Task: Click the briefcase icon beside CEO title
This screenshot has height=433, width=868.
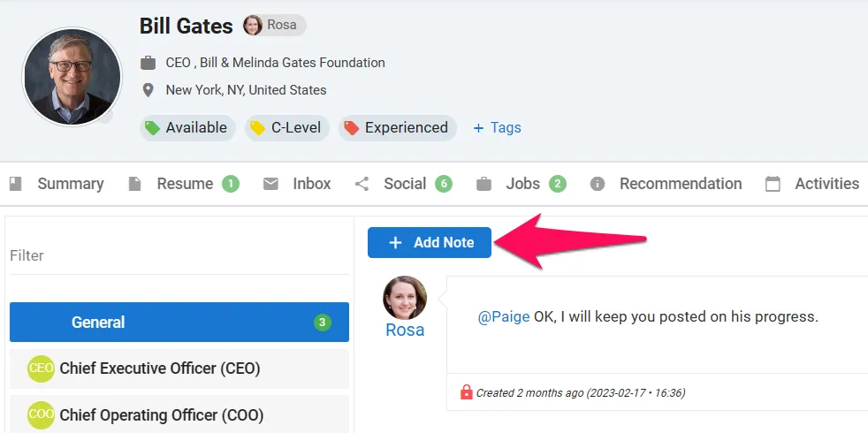Action: tap(148, 63)
